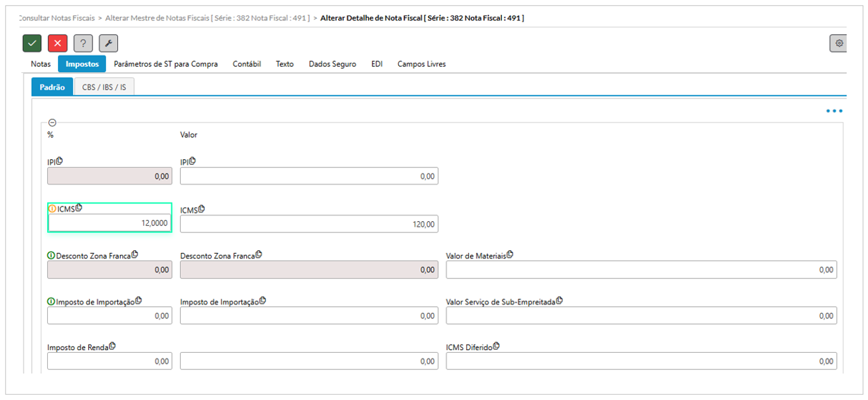The height and width of the screenshot is (400, 868).
Task: Click the green info icon beside Imposto de Importação
Action: coord(51,302)
